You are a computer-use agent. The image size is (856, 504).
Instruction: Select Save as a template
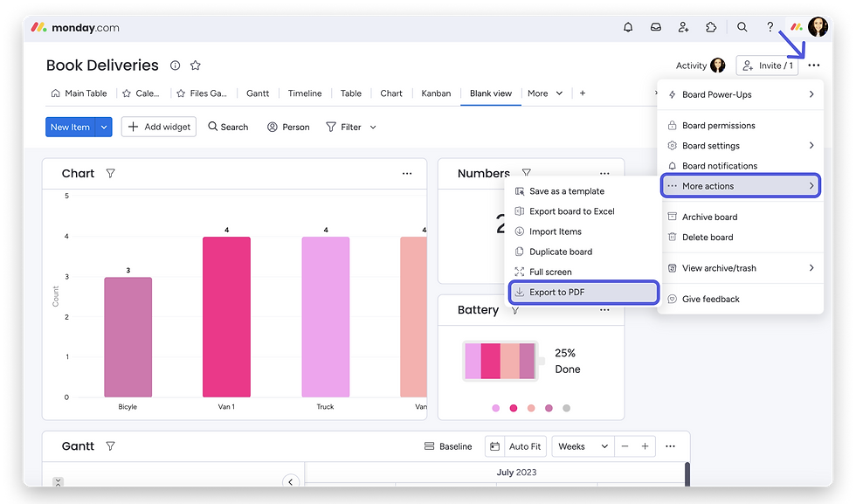pyautogui.click(x=560, y=191)
